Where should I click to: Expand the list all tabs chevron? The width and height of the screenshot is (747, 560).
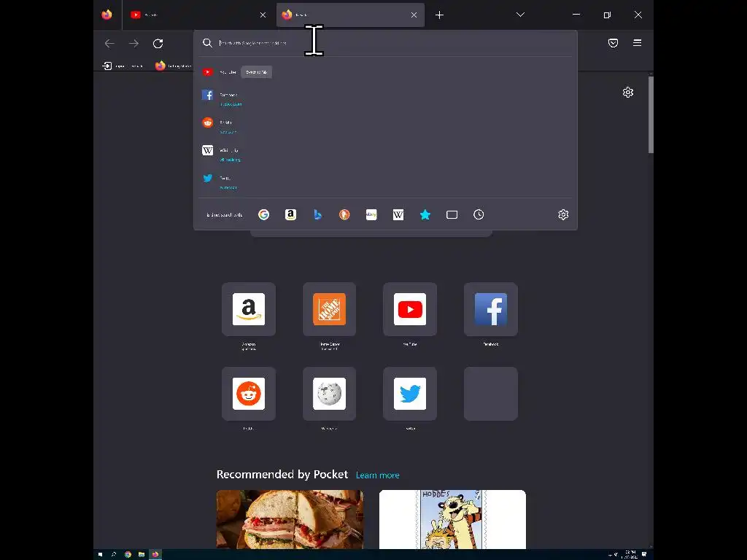(520, 15)
